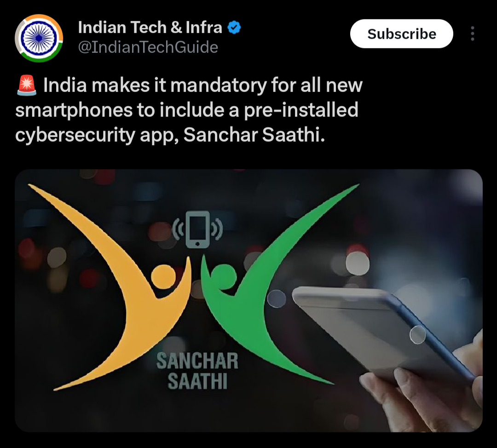Click the blue verified checkmark badge
Image resolution: width=497 pixels, height=448 pixels.
click(x=234, y=27)
